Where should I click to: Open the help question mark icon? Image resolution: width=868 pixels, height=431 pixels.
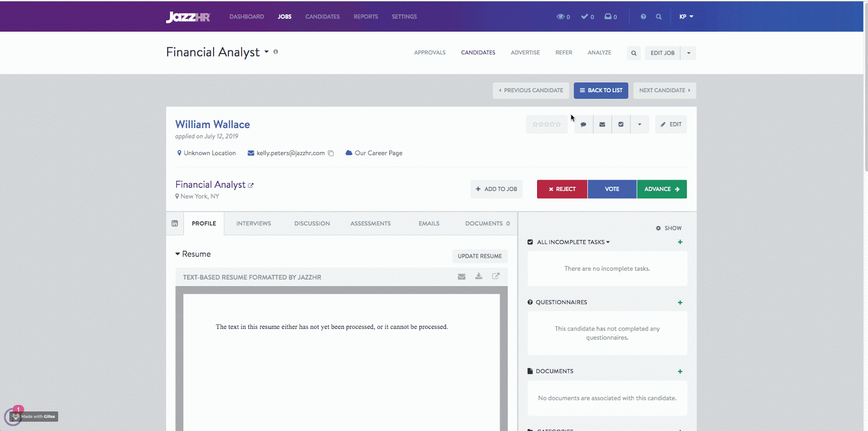[643, 17]
